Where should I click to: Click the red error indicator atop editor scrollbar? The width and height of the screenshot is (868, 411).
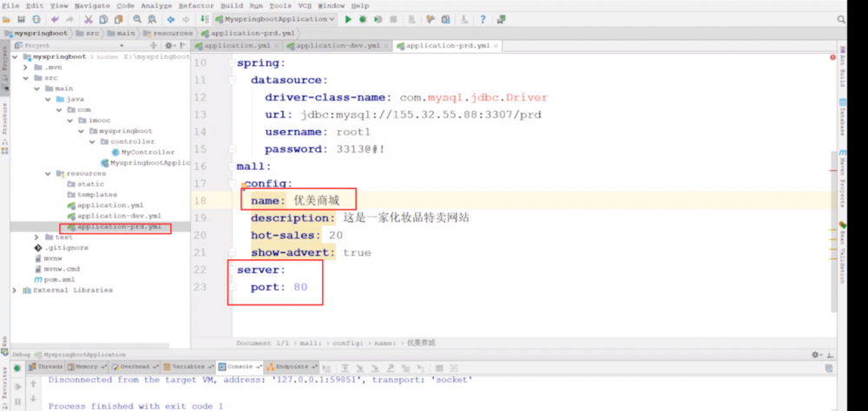pos(832,57)
